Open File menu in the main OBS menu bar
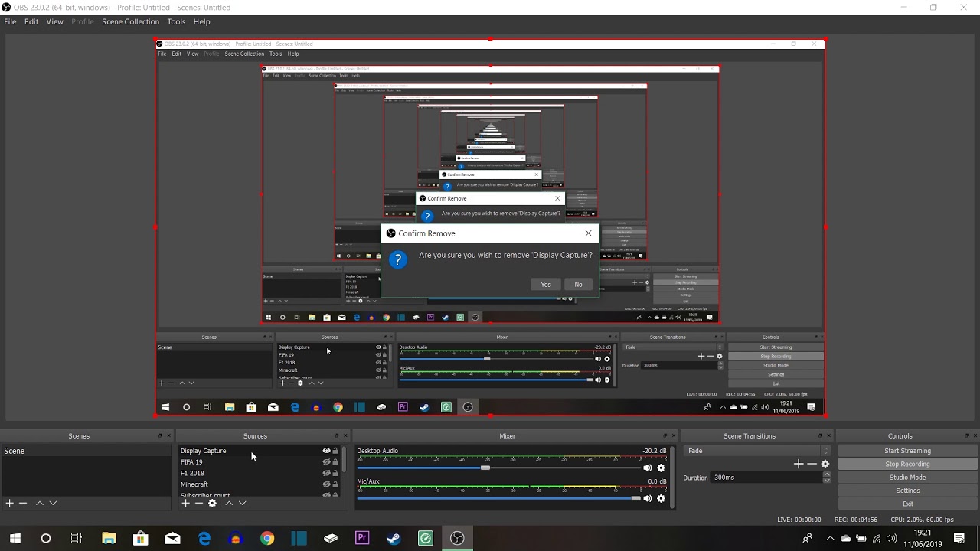This screenshot has height=551, width=980. (10, 21)
